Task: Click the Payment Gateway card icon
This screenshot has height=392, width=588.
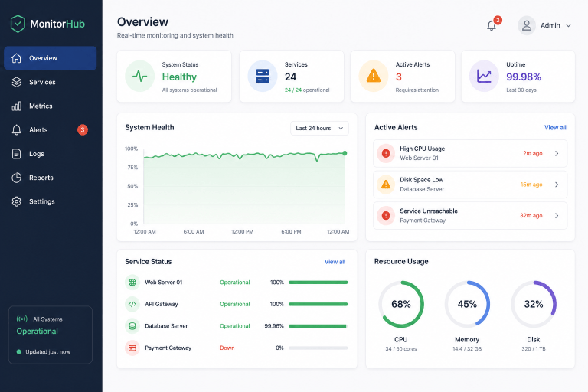Action: pyautogui.click(x=132, y=348)
